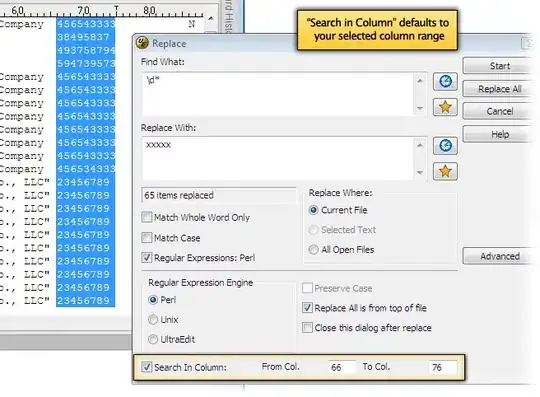
Task: Enable Match Whole Word Only checkbox
Action: (147, 217)
